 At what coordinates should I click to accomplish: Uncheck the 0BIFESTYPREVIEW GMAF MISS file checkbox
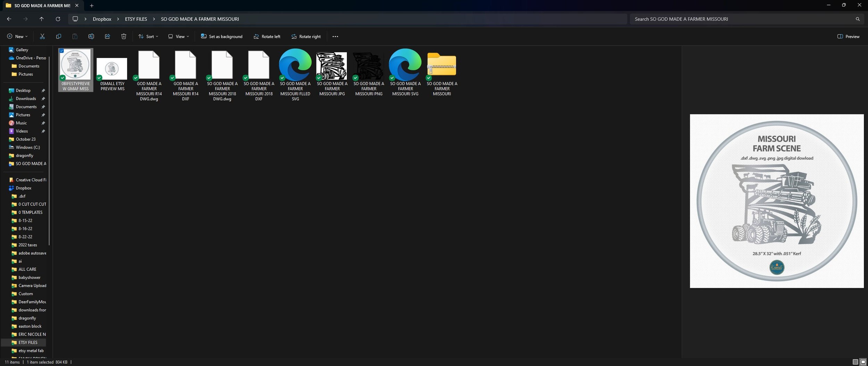pyautogui.click(x=62, y=51)
